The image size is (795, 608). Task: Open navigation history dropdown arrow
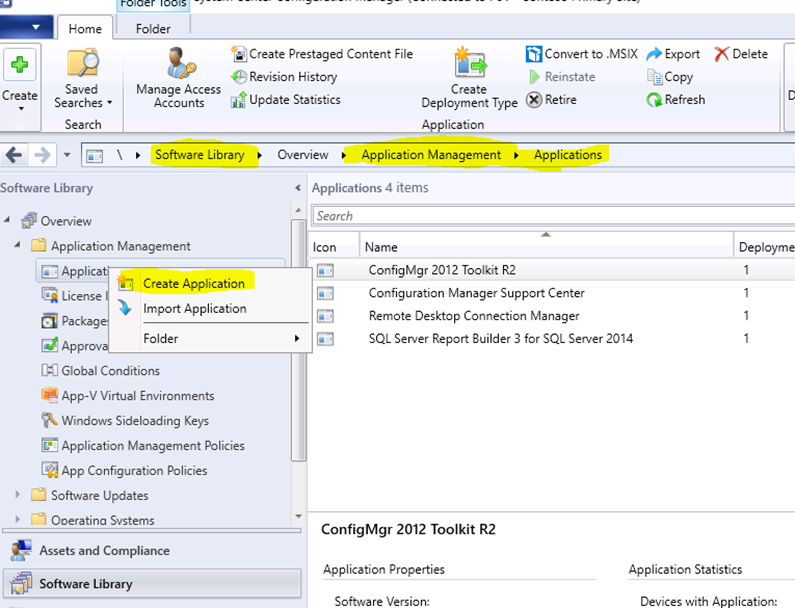[x=67, y=155]
